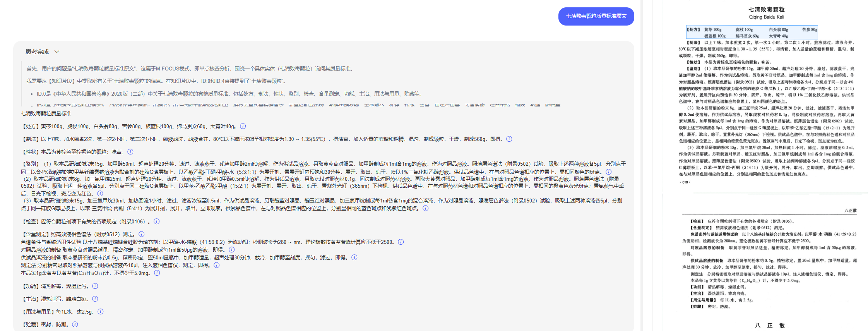Open citation icon after 测定法 line
The height and width of the screenshot is (331, 868).
pos(217,265)
